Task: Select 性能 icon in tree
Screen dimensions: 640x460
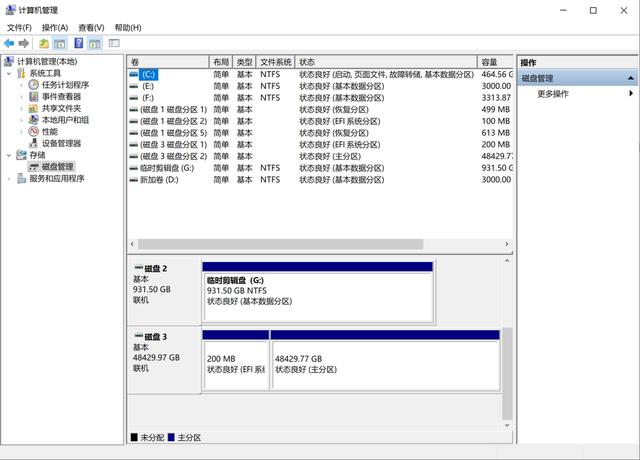Action: tap(33, 131)
